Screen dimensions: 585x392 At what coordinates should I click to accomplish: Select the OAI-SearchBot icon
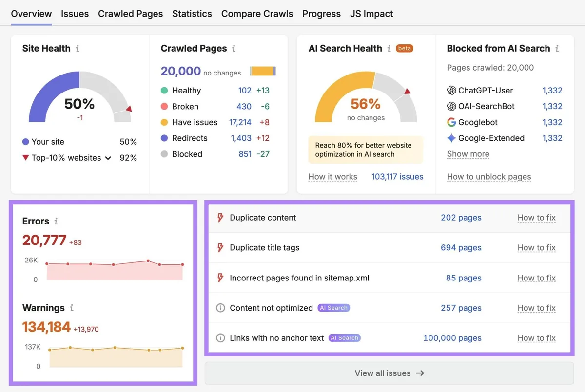click(x=451, y=106)
